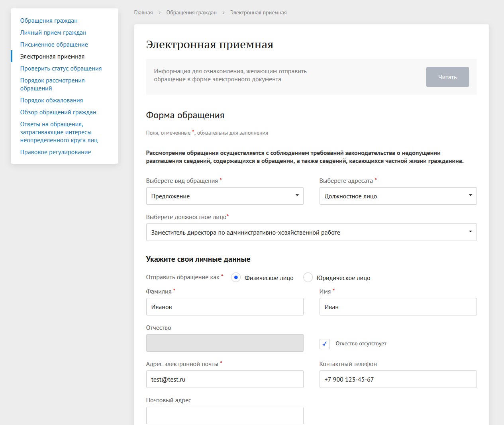Select 'Юридическое лицо' radio button

pyautogui.click(x=308, y=278)
